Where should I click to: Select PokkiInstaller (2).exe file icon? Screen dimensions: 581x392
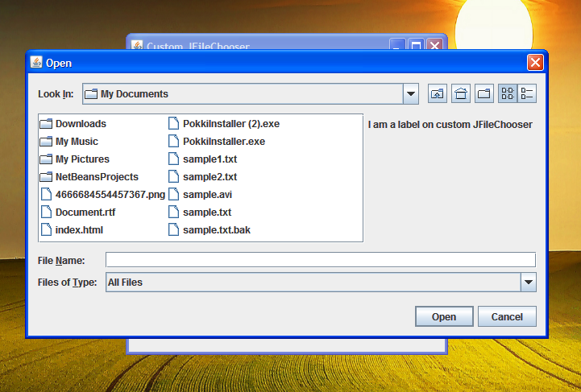click(x=173, y=124)
